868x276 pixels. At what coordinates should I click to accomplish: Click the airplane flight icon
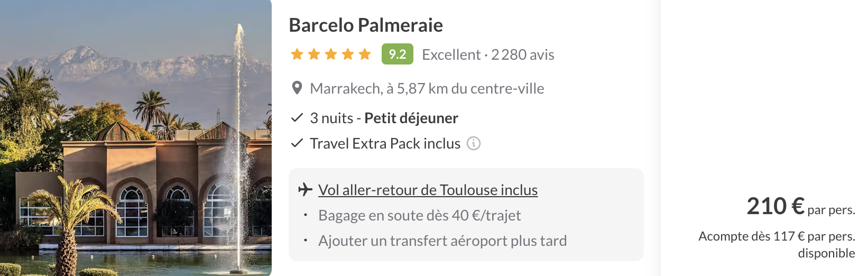[305, 189]
